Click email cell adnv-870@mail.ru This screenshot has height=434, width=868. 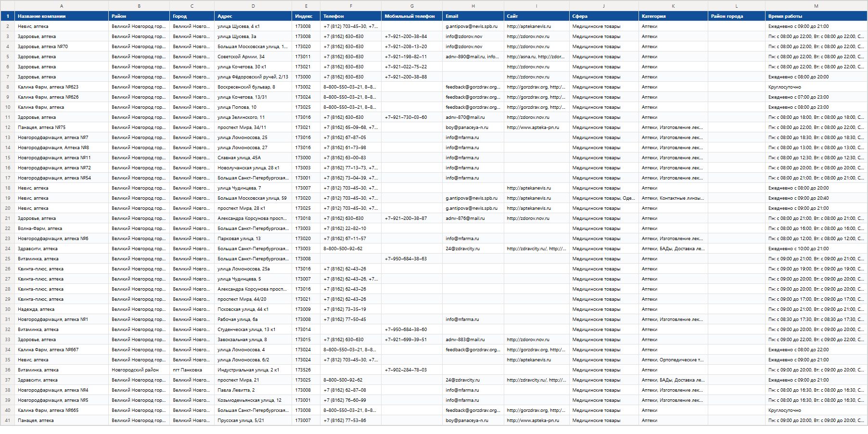pos(473,117)
